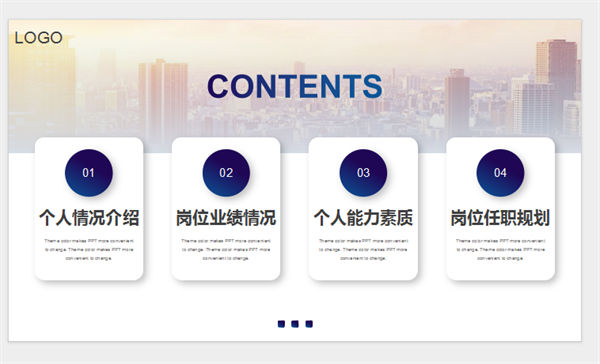
Task: Click the LOGO text at top left
Action: click(38, 38)
